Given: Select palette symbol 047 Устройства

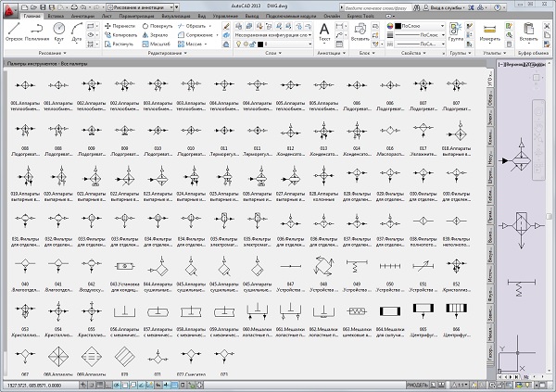Looking at the screenshot, I should point(290,266).
